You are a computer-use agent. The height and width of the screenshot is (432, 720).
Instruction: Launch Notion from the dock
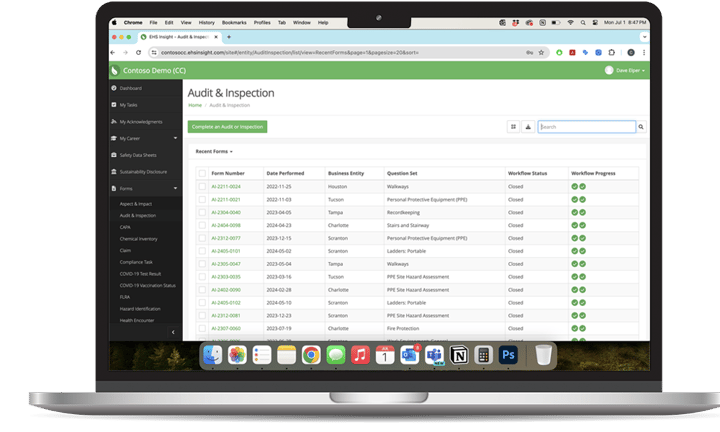(x=459, y=355)
